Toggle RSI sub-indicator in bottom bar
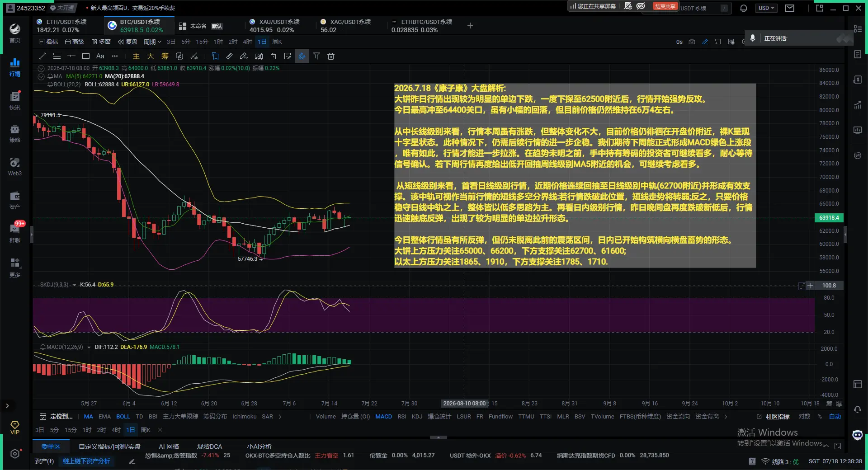868x470 pixels. (401, 417)
